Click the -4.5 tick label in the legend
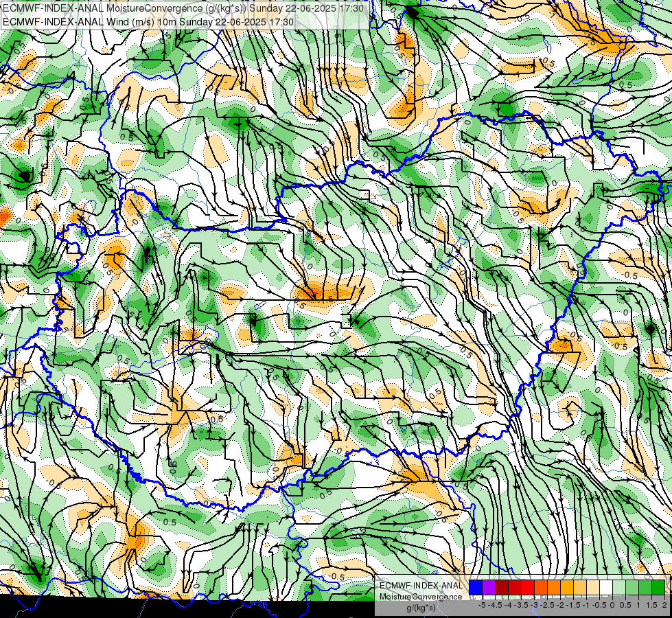This screenshot has height=618, width=672. (495, 605)
